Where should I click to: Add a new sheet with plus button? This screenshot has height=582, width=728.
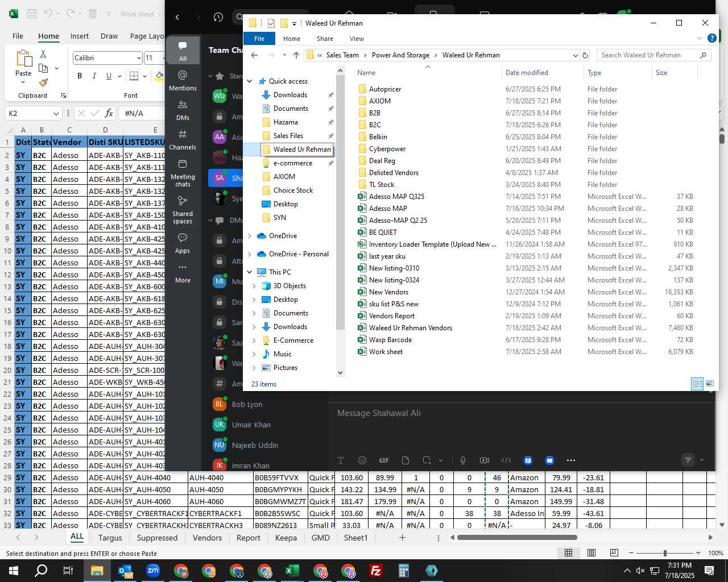coord(402,538)
